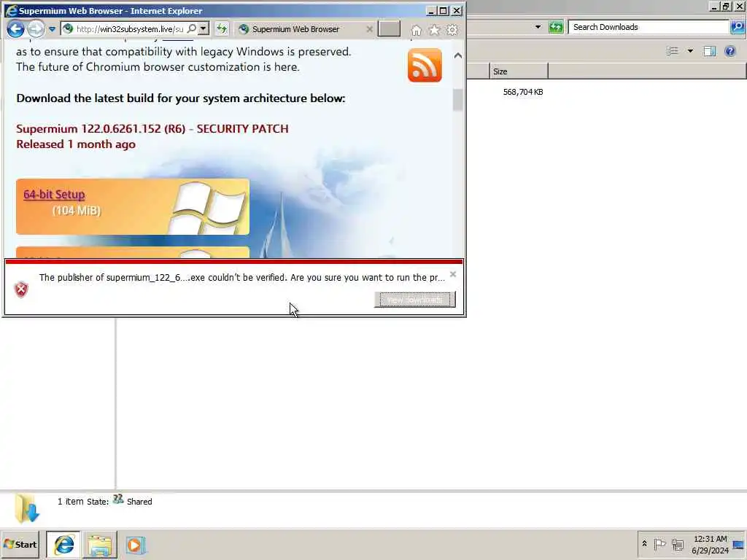Viewport: 747px width, 560px height.
Task: Click the View downloads button
Action: tap(415, 300)
